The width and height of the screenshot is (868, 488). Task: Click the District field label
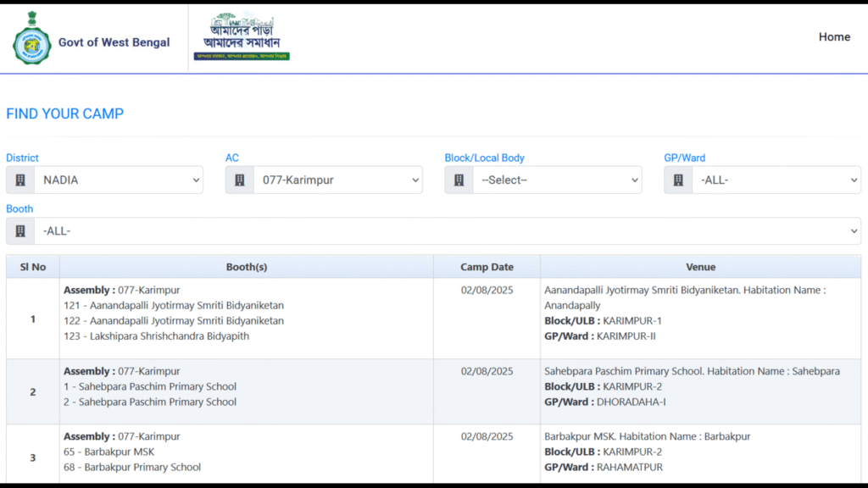[22, 158]
